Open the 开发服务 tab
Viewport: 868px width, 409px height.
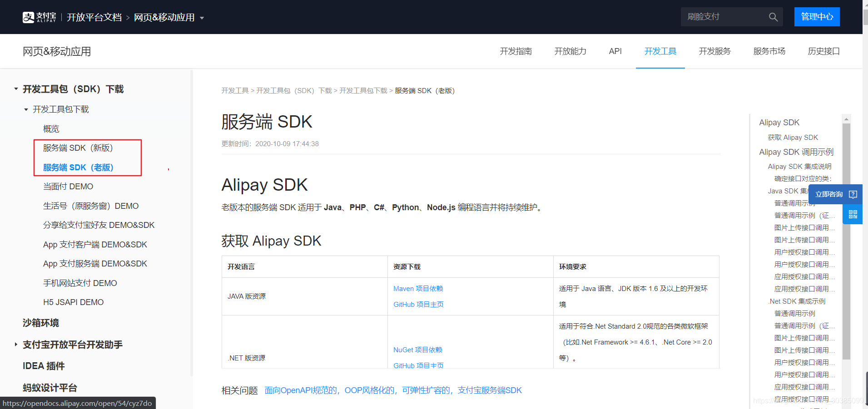point(714,51)
